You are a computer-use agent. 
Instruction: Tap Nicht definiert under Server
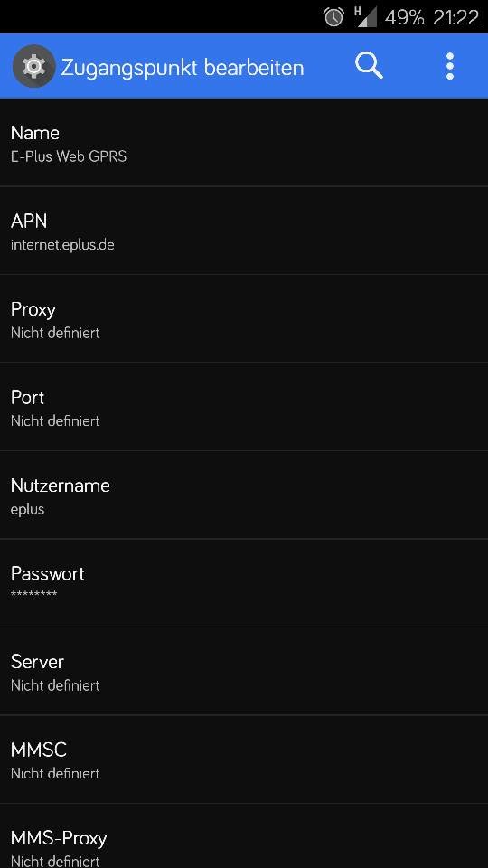(x=55, y=685)
